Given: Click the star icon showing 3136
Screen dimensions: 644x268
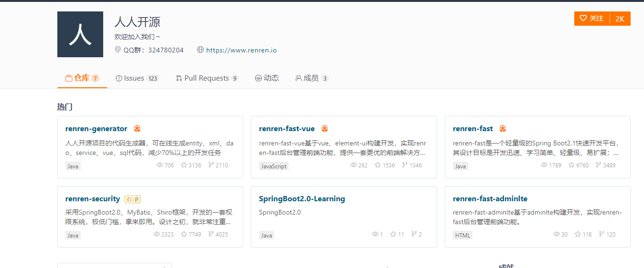Looking at the screenshot, I should click(x=184, y=165).
